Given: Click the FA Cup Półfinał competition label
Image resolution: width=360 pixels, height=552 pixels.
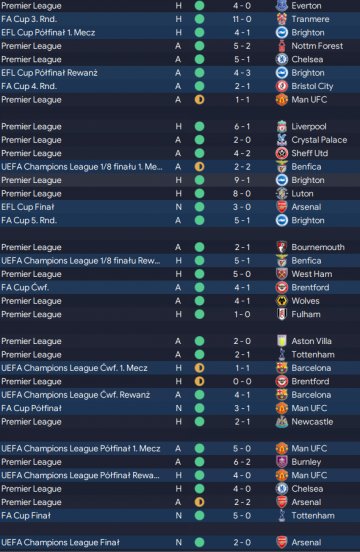Looking at the screenshot, I should [31, 408].
